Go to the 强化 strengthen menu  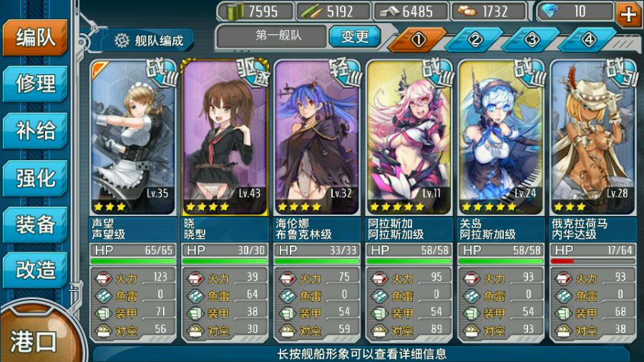(x=35, y=178)
